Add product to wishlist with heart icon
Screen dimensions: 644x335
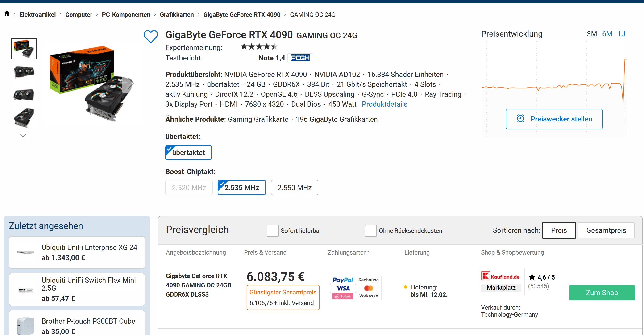(x=151, y=37)
